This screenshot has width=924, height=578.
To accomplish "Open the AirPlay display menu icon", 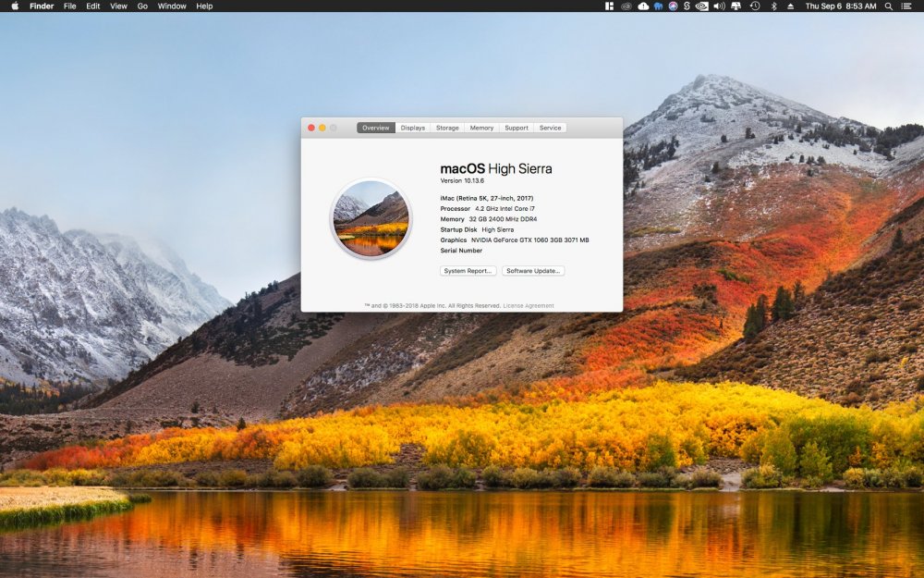I will 736,6.
